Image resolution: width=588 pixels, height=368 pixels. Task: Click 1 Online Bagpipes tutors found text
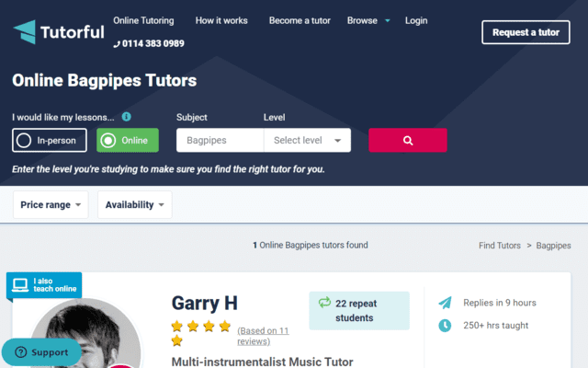(x=311, y=246)
